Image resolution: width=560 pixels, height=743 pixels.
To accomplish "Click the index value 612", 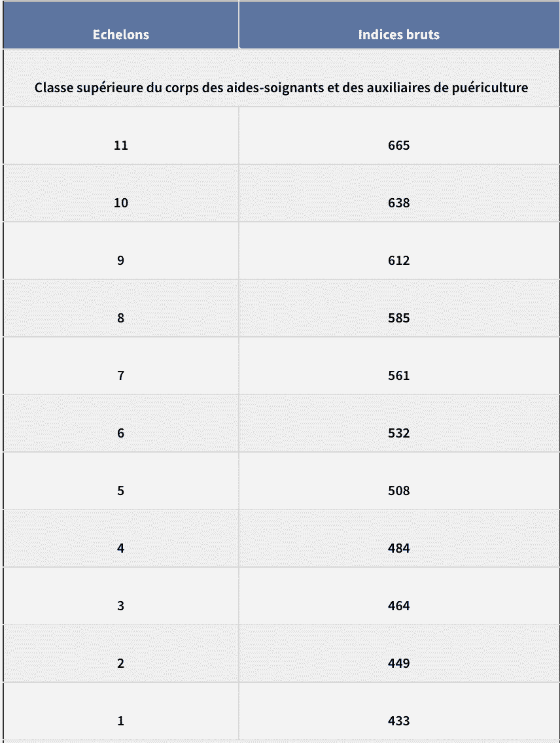I will 398,260.
